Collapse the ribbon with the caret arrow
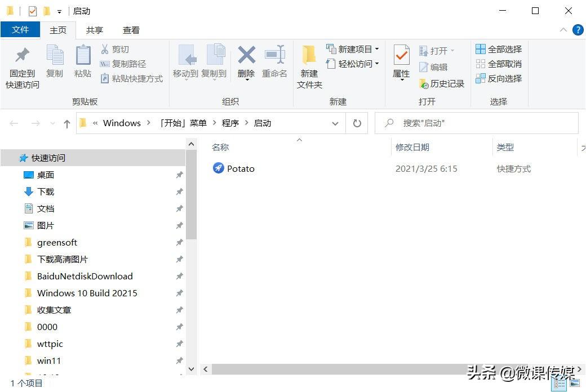Image resolution: width=586 pixels, height=392 pixels. [563, 30]
